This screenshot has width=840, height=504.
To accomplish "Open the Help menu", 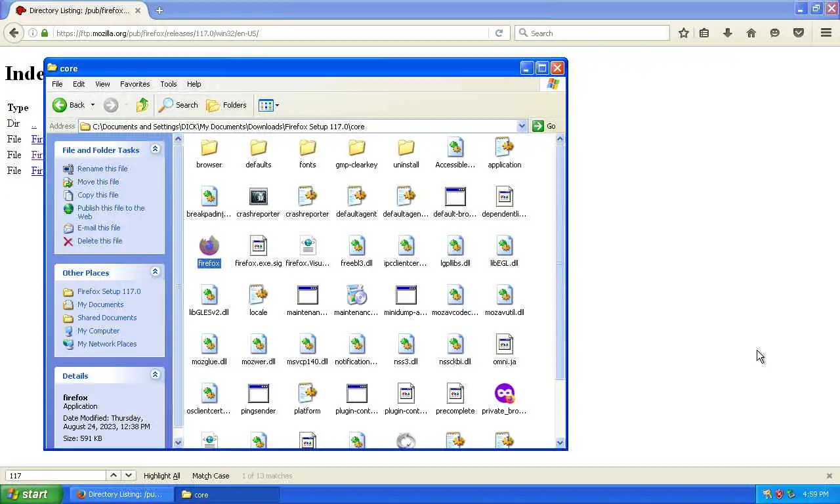I will (194, 84).
